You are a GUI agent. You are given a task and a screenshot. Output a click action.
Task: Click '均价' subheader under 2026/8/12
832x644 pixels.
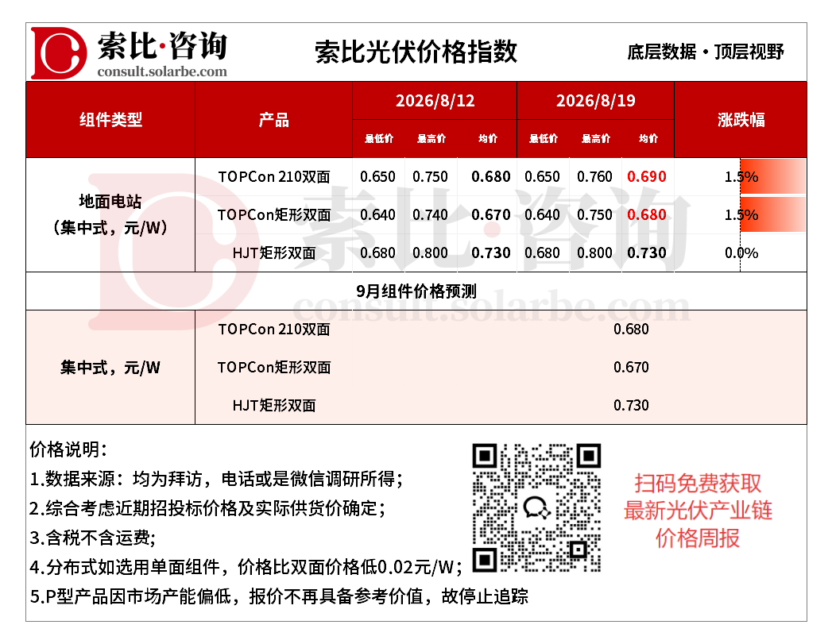pos(488,139)
